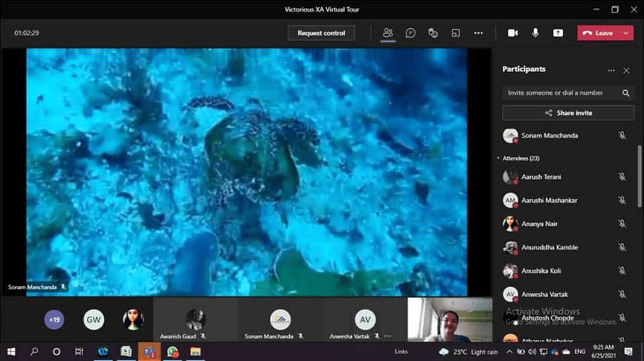Click Aarush Terani's avatar picture
The image size is (644, 361).
tap(510, 177)
